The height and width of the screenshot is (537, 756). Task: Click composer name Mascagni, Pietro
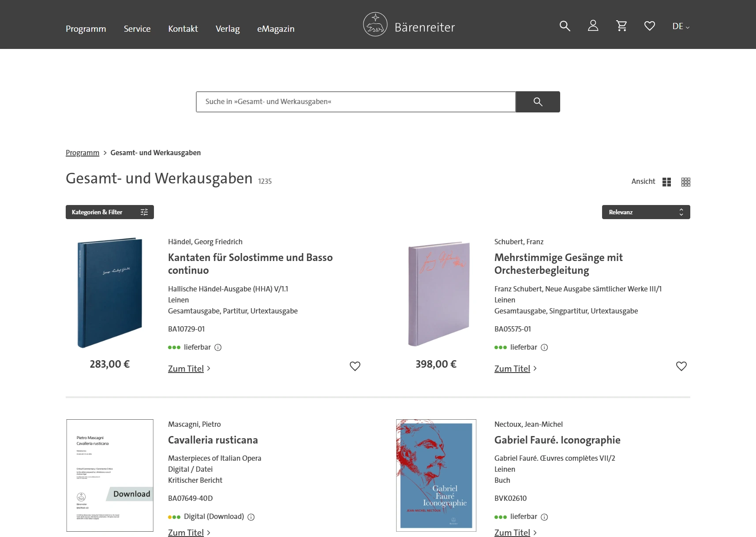click(194, 424)
